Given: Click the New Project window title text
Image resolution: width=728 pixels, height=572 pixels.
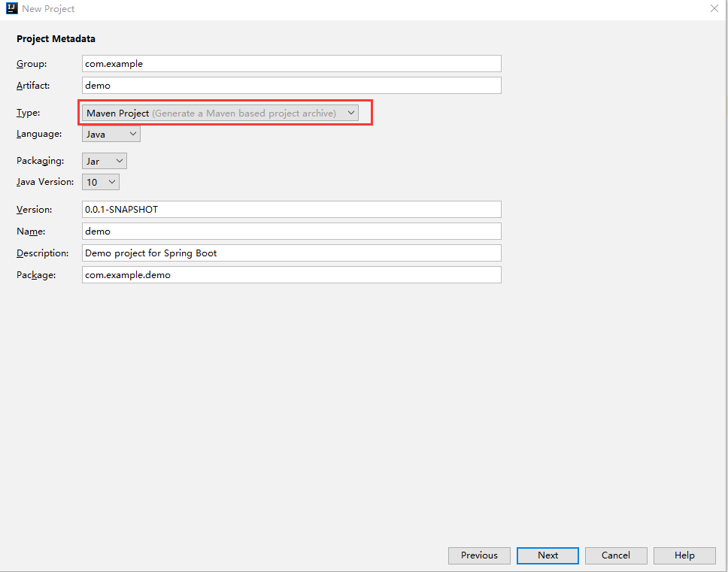Looking at the screenshot, I should pyautogui.click(x=48, y=9).
